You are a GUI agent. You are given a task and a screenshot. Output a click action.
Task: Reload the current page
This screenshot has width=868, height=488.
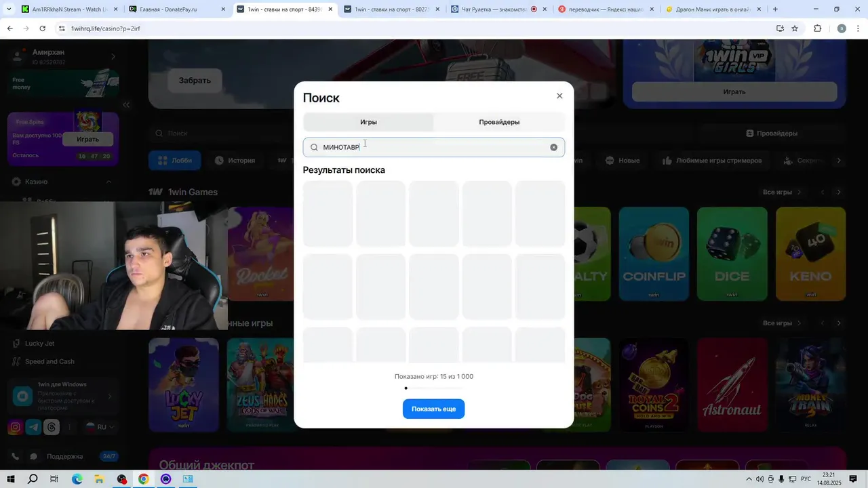point(42,28)
